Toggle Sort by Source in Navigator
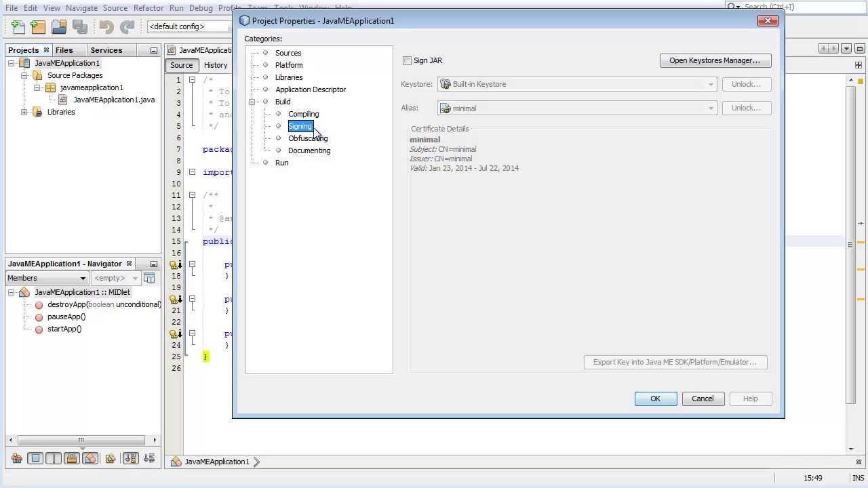868x488 pixels. coord(150,458)
